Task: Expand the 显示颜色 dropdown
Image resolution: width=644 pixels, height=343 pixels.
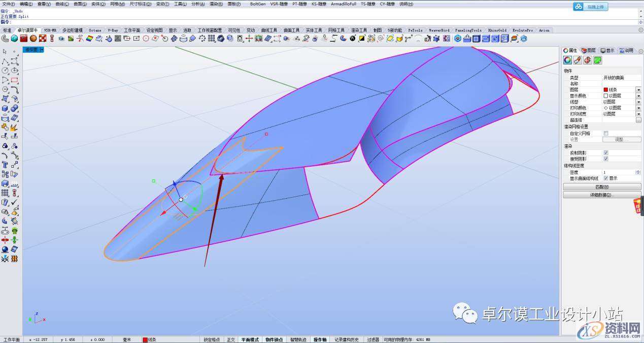Action: 638,96
